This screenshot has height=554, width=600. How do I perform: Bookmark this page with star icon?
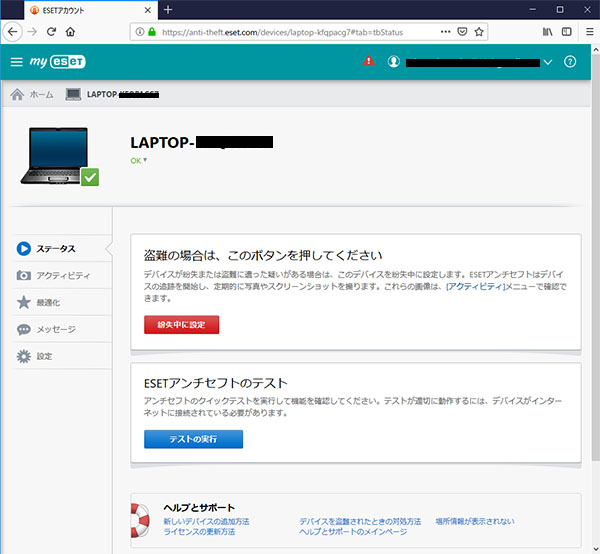pyautogui.click(x=479, y=32)
